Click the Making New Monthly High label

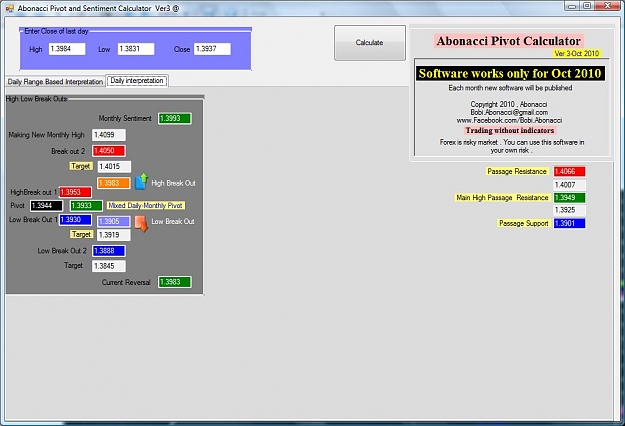point(47,135)
